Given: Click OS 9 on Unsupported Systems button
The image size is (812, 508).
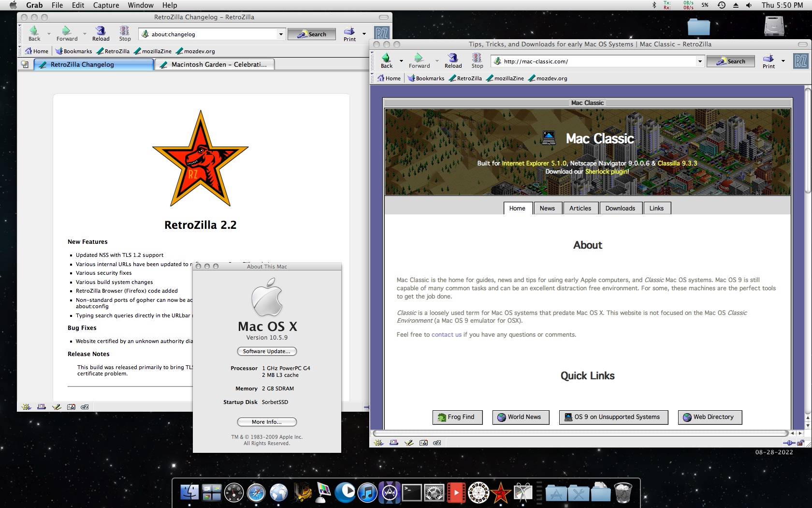Looking at the screenshot, I should [x=613, y=417].
